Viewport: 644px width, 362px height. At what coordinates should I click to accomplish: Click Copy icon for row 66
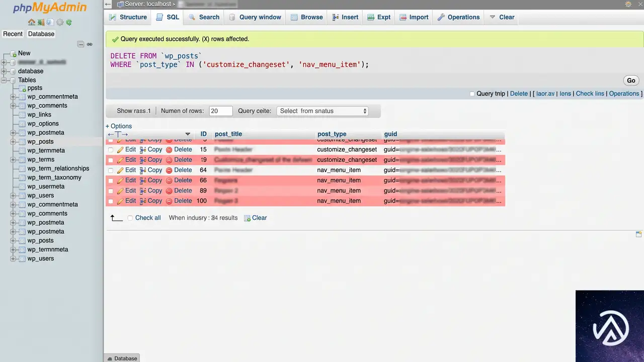click(143, 180)
